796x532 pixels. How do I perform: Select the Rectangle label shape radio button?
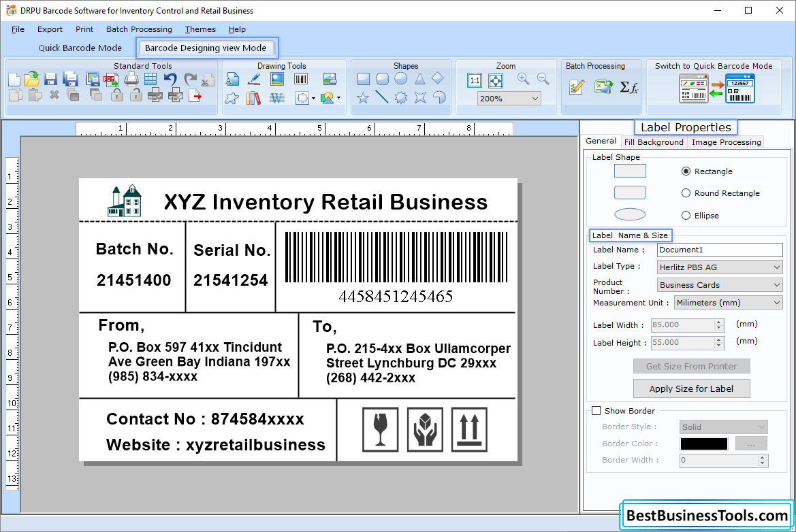(686, 171)
